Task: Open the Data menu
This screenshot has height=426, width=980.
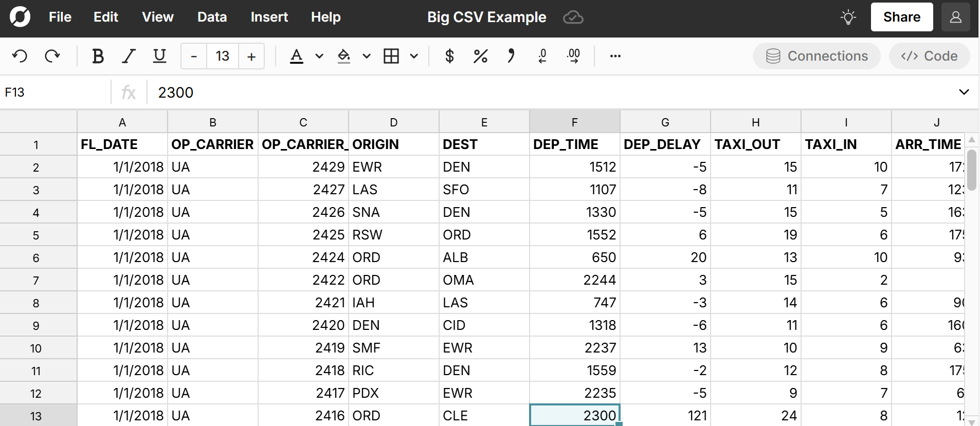Action: click(212, 17)
